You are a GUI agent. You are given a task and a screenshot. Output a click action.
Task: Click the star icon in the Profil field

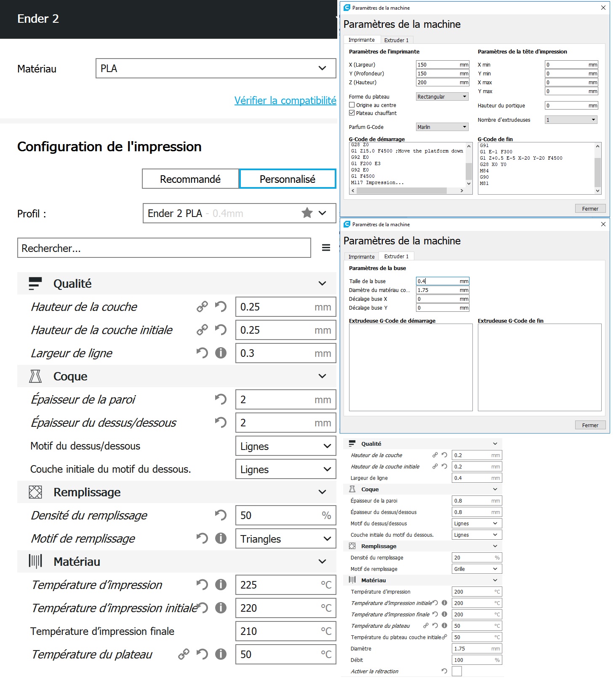click(307, 213)
